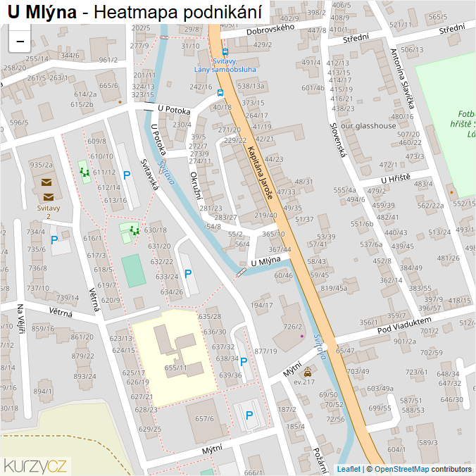476x476 pixels.
Task: Zoom out the map with minus button
Action: click(x=20, y=42)
